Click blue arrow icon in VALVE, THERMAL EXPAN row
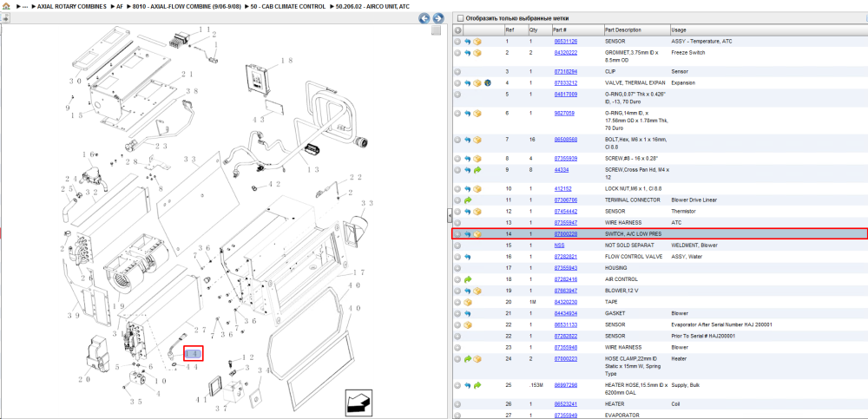868x419 pixels. pos(467,83)
